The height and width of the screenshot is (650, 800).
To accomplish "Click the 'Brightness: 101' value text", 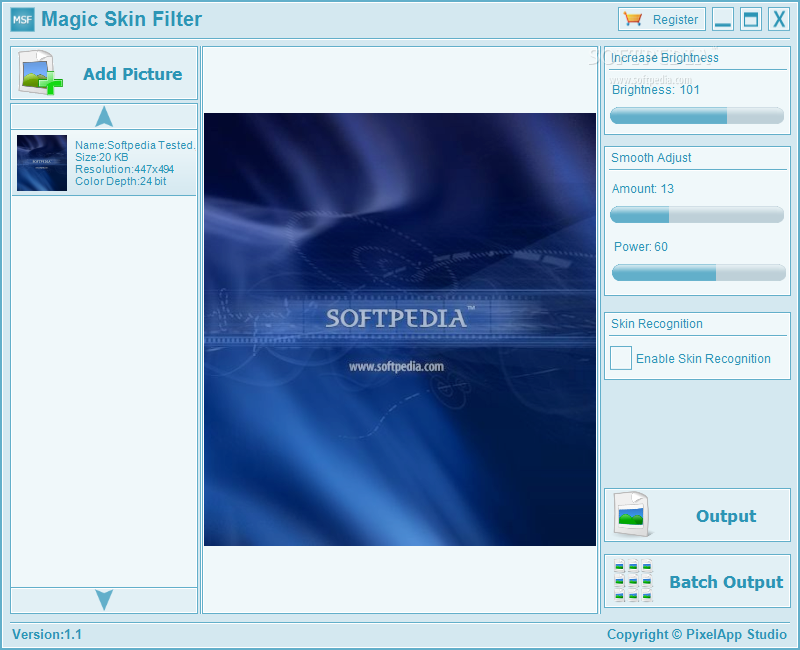I will [x=656, y=90].
